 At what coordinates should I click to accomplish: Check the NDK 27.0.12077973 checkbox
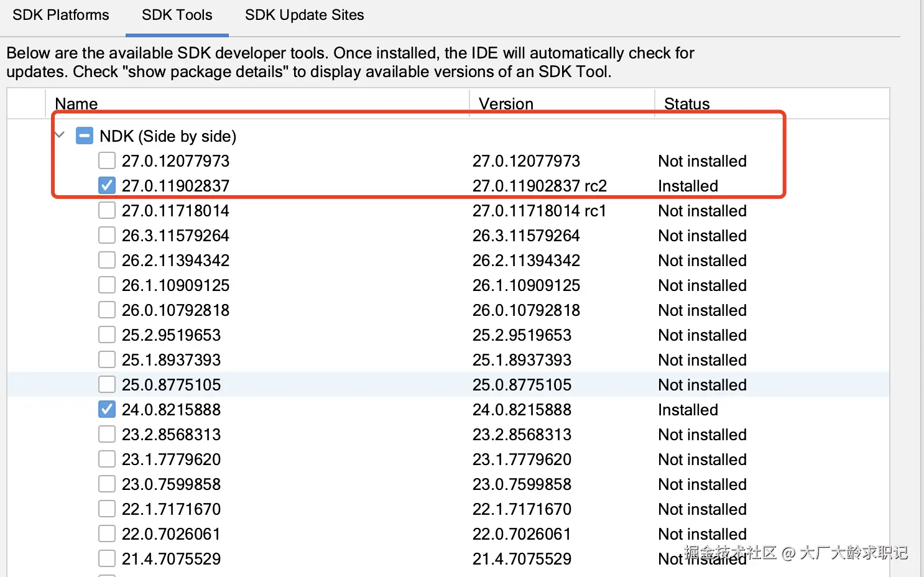tap(107, 160)
